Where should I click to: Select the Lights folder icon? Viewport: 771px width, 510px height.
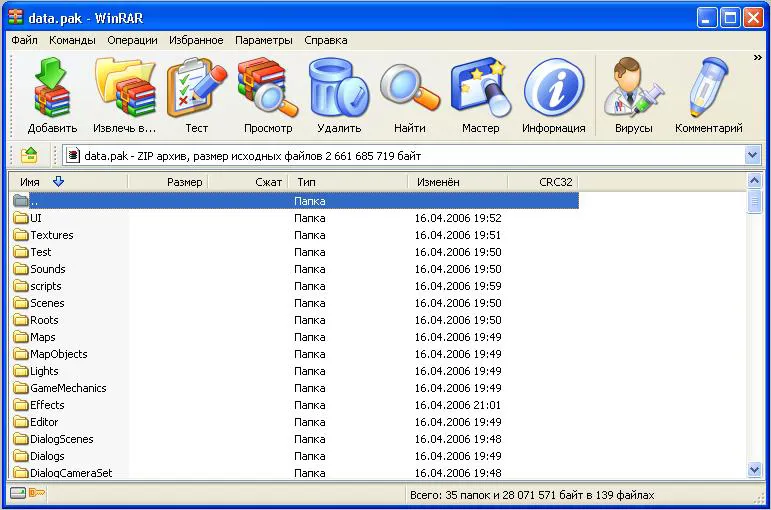(21, 371)
